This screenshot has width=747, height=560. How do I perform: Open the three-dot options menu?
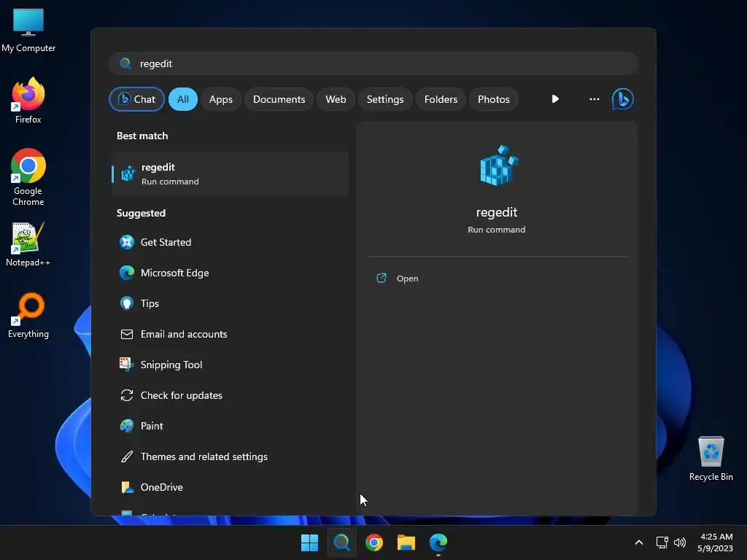594,99
